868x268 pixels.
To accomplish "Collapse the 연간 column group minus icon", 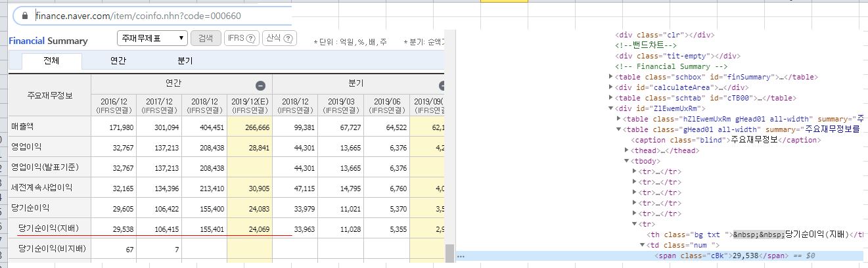I will (x=260, y=85).
